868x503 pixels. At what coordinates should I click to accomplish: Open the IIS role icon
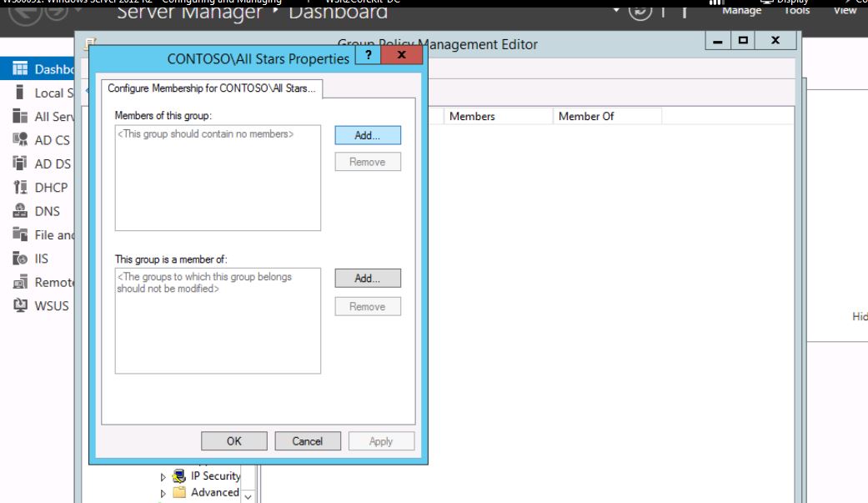21,259
